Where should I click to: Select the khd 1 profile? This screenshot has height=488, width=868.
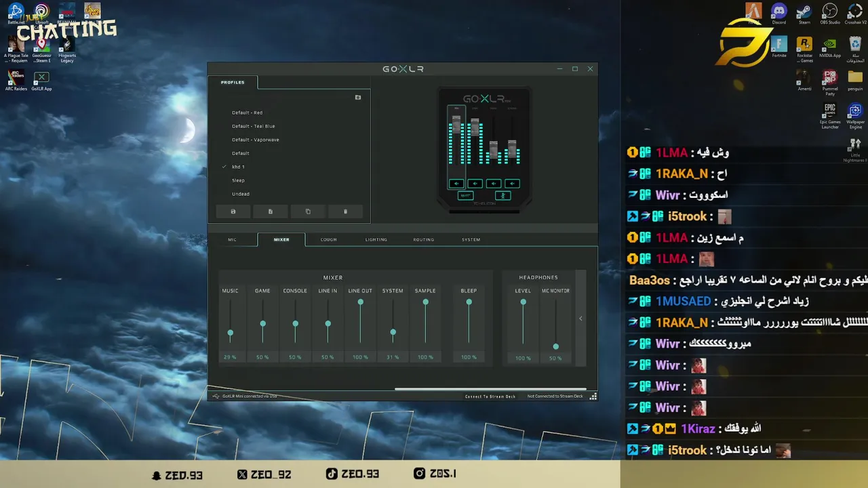(x=238, y=167)
